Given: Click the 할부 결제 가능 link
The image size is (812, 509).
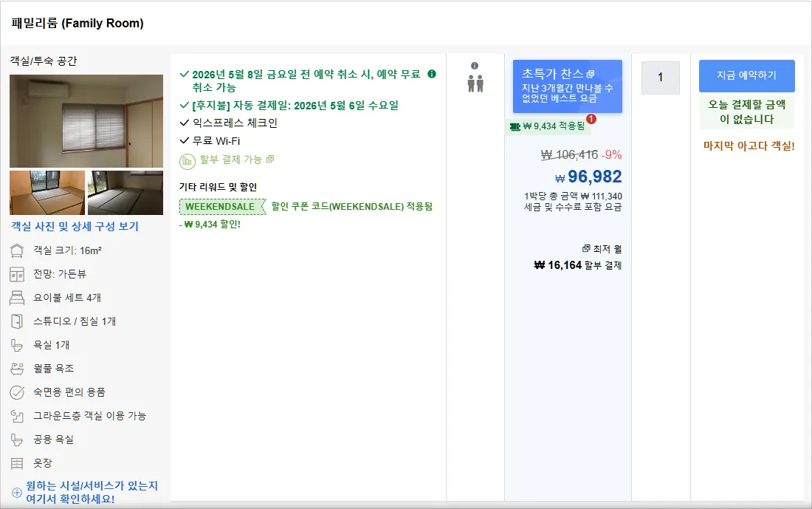Looking at the screenshot, I should coord(231,160).
